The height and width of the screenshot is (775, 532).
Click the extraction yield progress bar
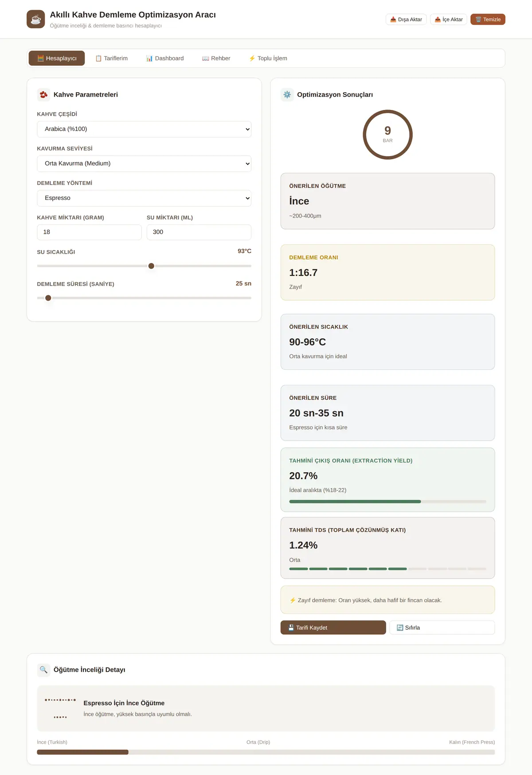click(387, 501)
